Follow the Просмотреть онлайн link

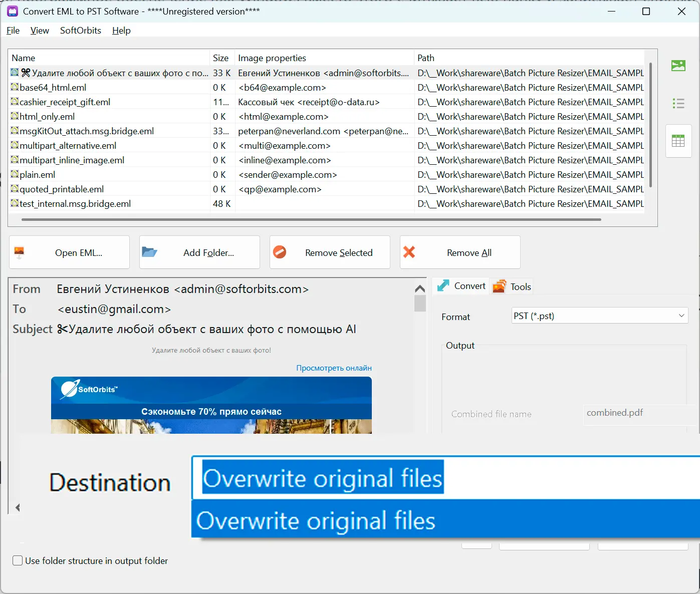pos(334,368)
